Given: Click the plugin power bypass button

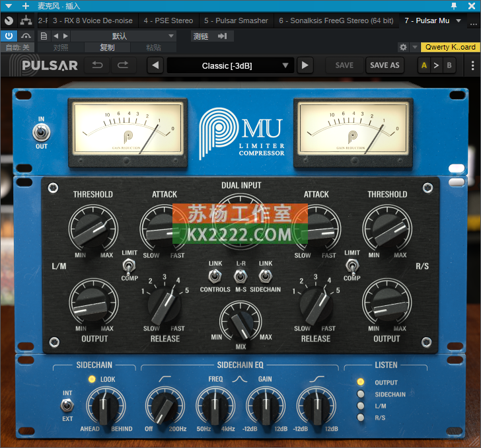Looking at the screenshot, I should point(9,36).
